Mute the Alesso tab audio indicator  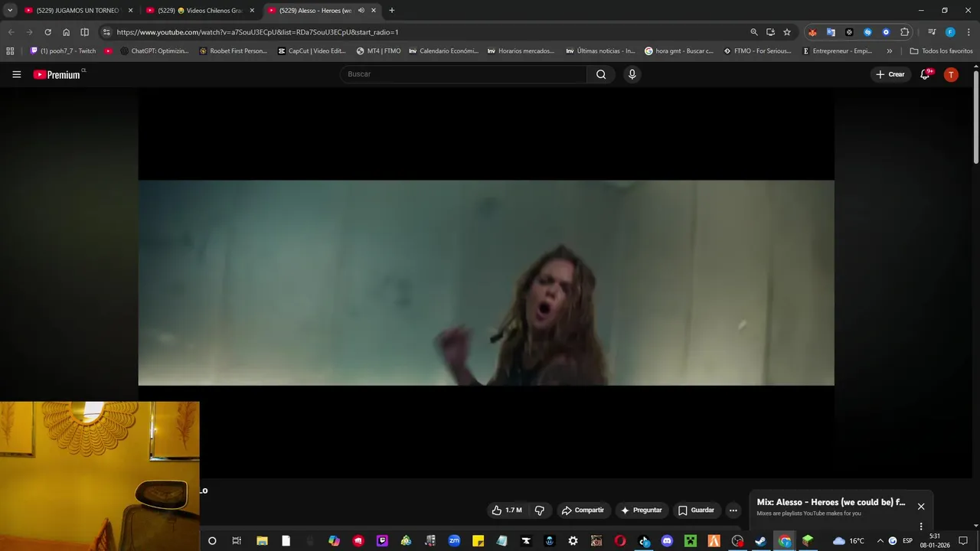[361, 11]
